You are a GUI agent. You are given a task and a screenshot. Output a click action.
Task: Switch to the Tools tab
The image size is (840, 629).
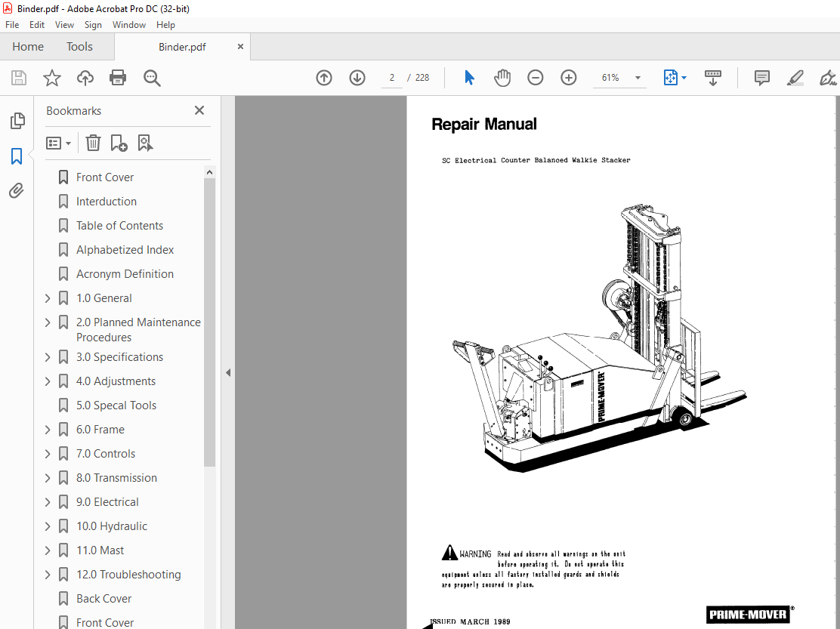pyautogui.click(x=79, y=47)
